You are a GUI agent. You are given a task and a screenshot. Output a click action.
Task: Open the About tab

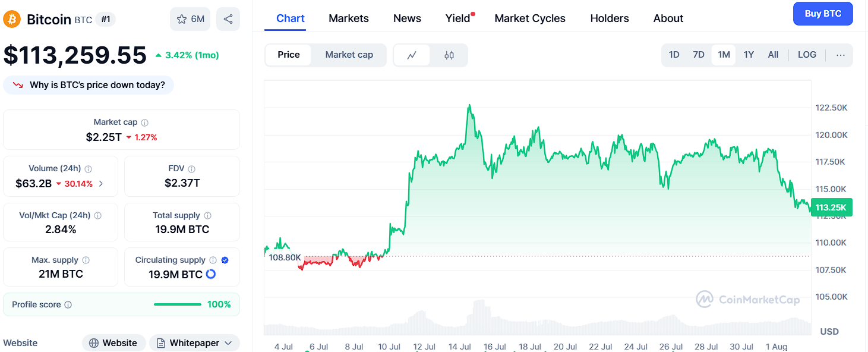pos(668,18)
